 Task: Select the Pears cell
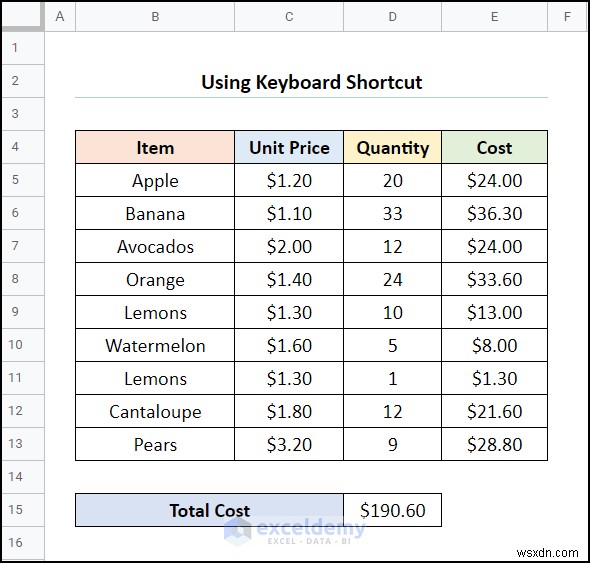[x=155, y=444]
